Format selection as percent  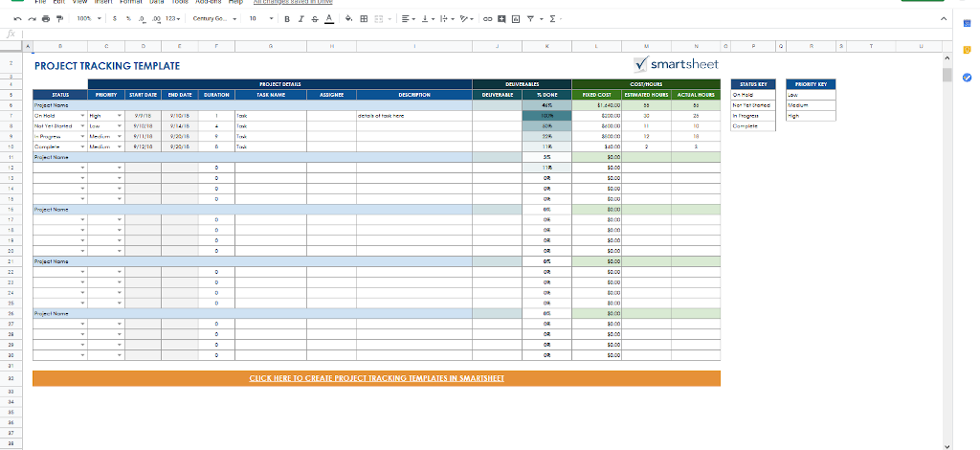click(x=129, y=19)
